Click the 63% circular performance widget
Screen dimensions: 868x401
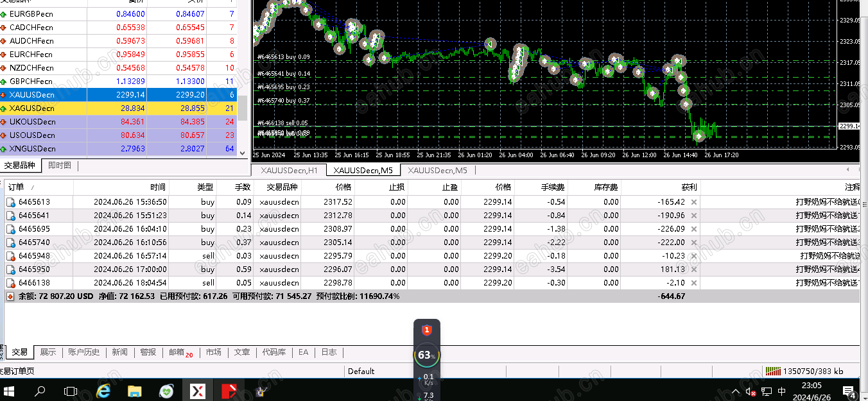[426, 355]
